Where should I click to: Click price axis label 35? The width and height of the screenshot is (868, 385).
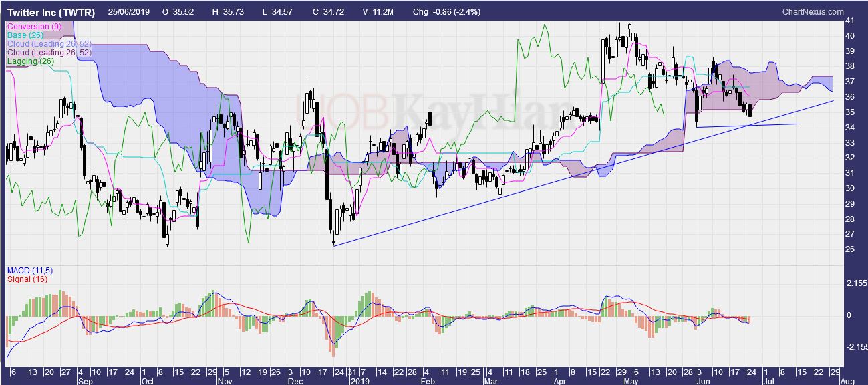click(851, 112)
